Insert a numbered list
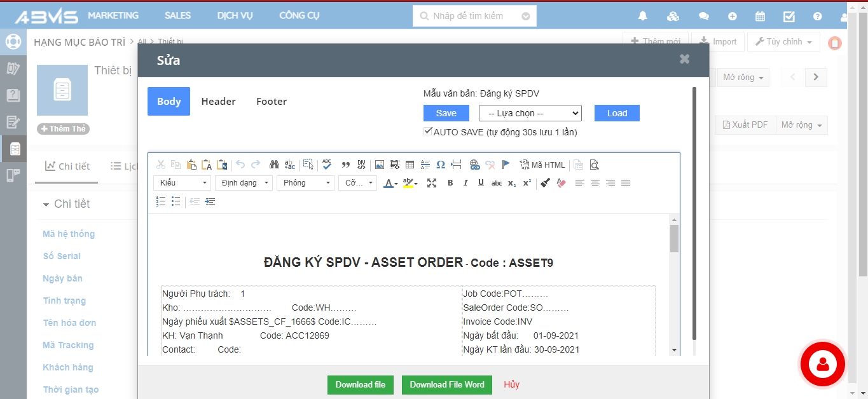 coord(161,201)
